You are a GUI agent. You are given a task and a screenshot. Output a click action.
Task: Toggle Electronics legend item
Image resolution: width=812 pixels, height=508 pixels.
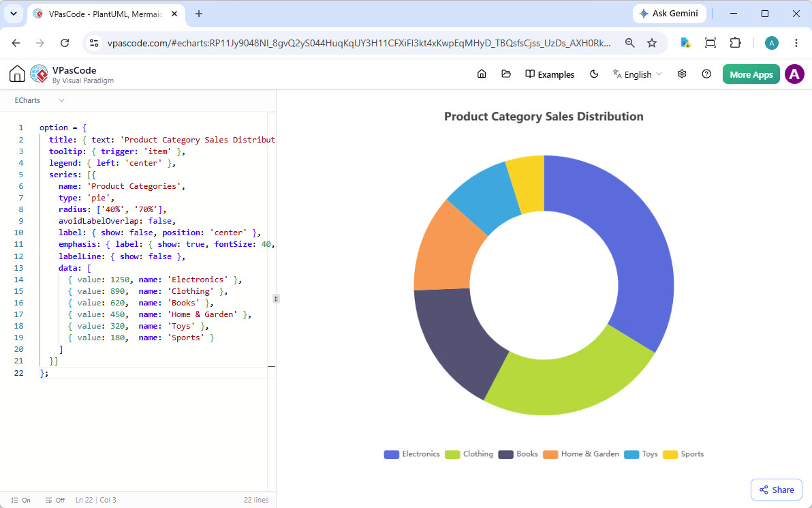click(411, 454)
